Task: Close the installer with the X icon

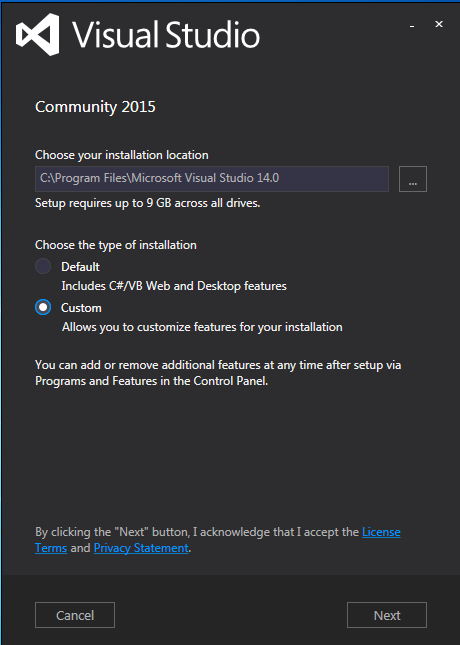Action: point(439,24)
